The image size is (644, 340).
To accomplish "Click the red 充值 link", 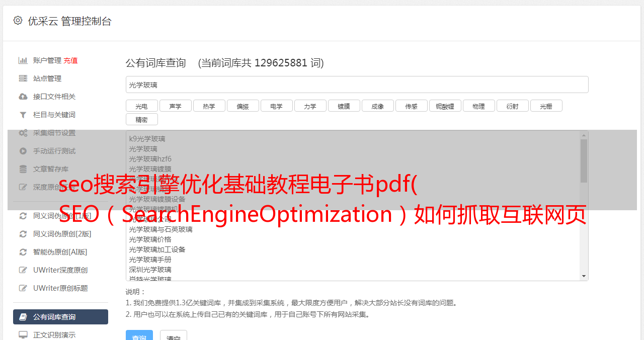I will coord(70,60).
